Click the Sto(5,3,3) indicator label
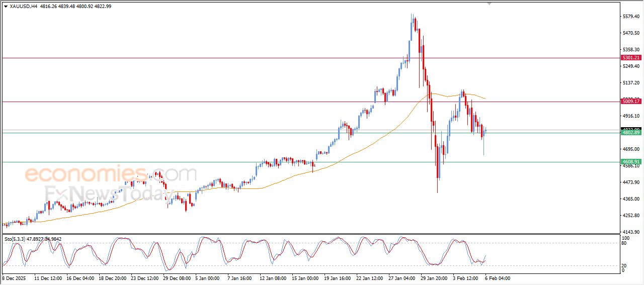This screenshot has height=285, width=644. (x=15, y=239)
